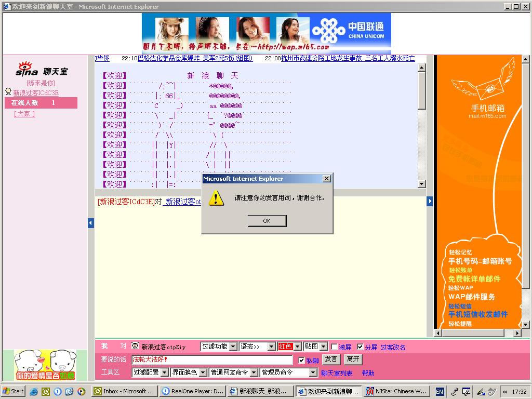This screenshot has height=399, width=532.
Task: Open news link 巴格达化学品仓库爆炸
Action: 195,58
